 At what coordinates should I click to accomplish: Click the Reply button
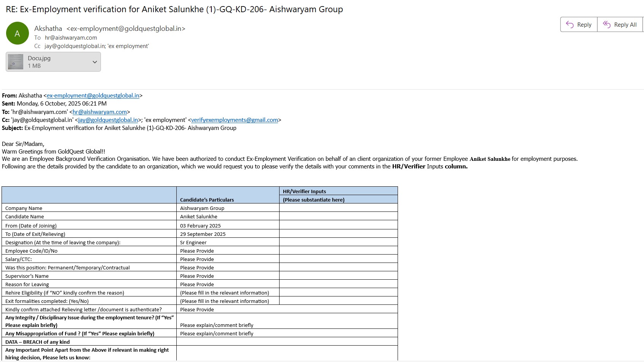coord(579,25)
